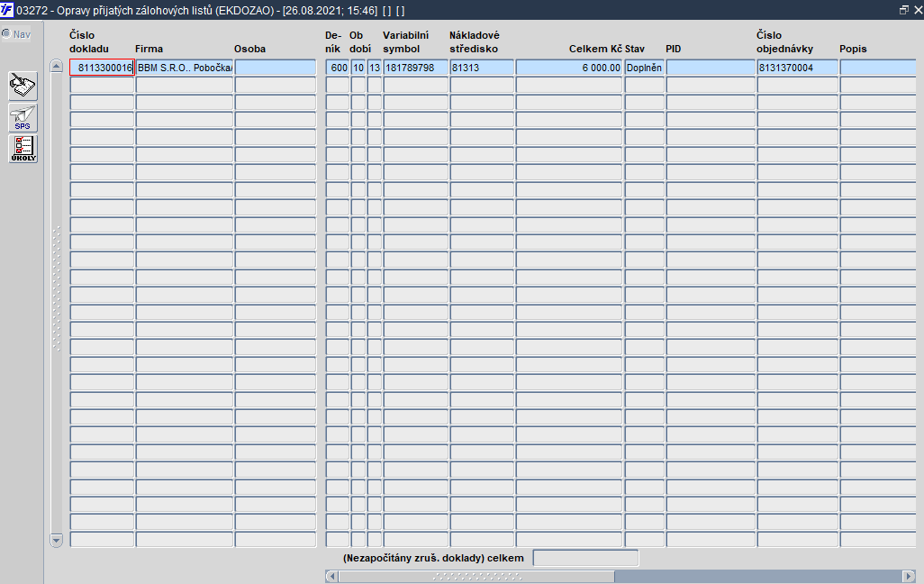This screenshot has width=924, height=584.
Task: Open the SPS paper plane icon
Action: pos(23,117)
